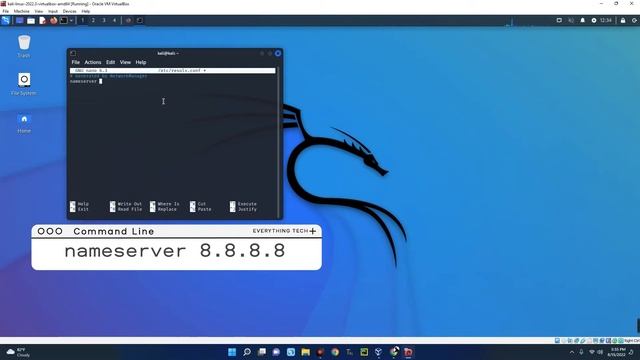640x360 pixels.
Task: Open the terminal File menu
Action: pos(76,62)
